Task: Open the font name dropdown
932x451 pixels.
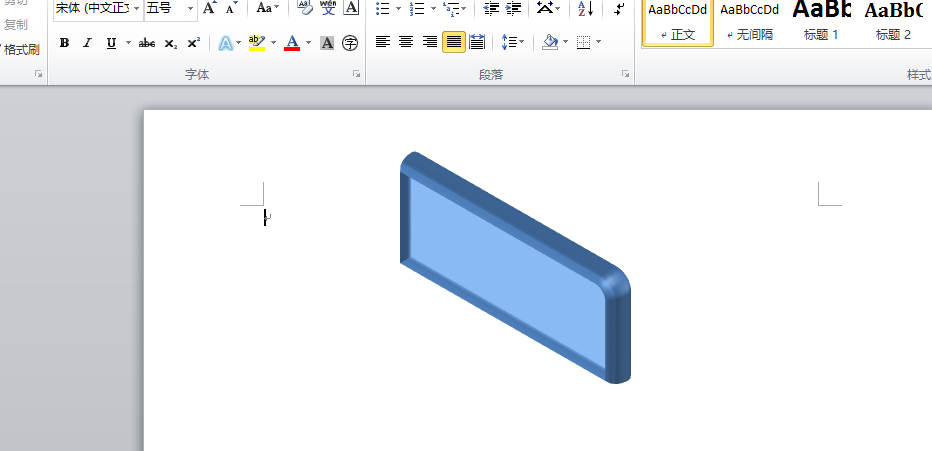Action: [137, 8]
